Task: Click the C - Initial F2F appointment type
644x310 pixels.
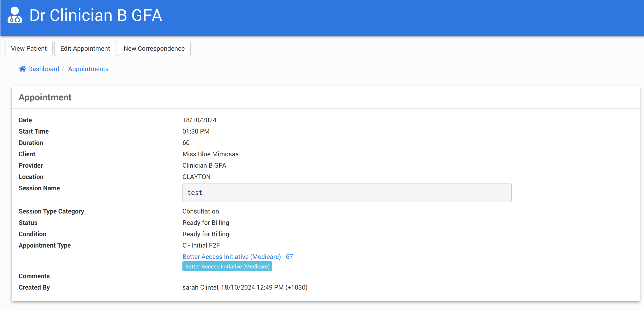Action: coord(201,245)
